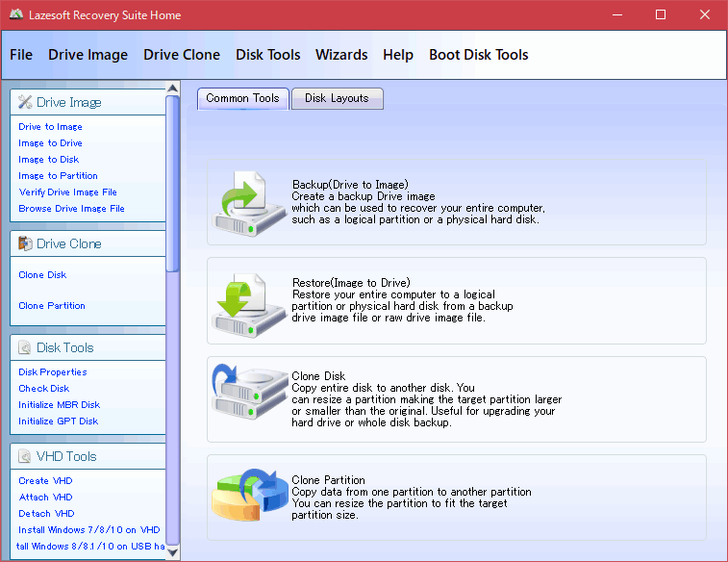The height and width of the screenshot is (562, 728).
Task: Open the Wizards menu
Action: tap(341, 55)
